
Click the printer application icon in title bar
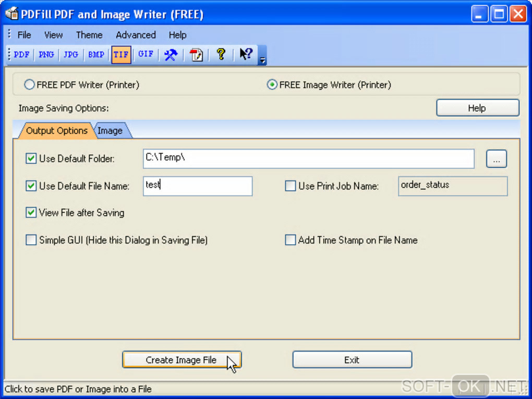[x=12, y=14]
